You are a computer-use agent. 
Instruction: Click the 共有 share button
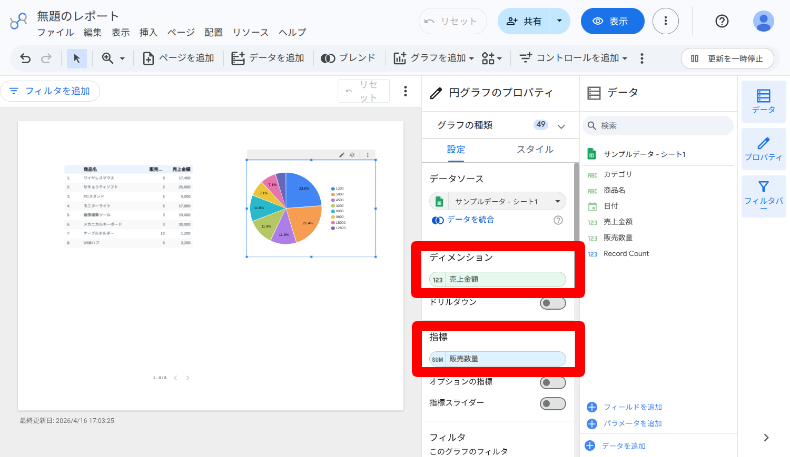[524, 21]
